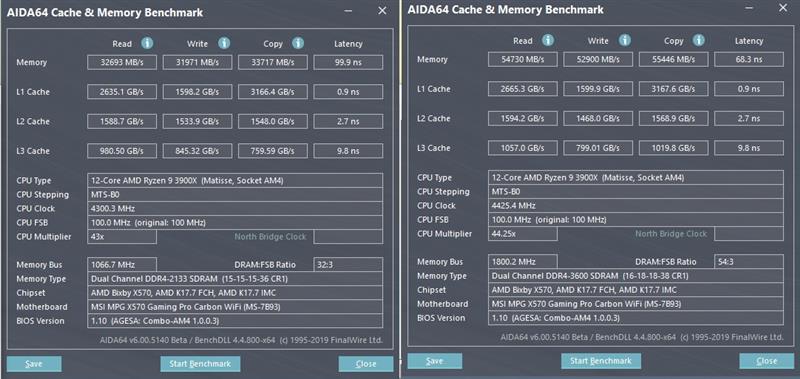Select Memory Read value 32693 MB/s
Screen dimensions: 800x379
point(122,62)
